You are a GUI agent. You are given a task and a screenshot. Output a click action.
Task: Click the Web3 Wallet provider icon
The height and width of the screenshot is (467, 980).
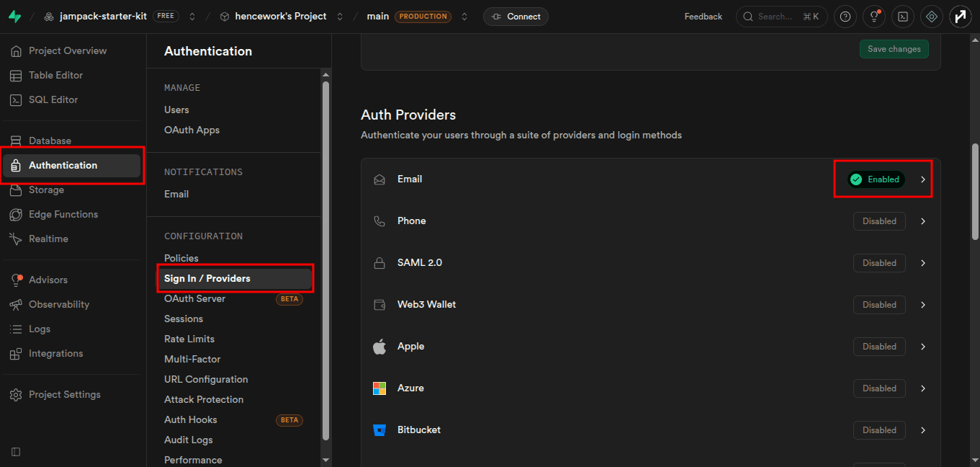coord(379,305)
